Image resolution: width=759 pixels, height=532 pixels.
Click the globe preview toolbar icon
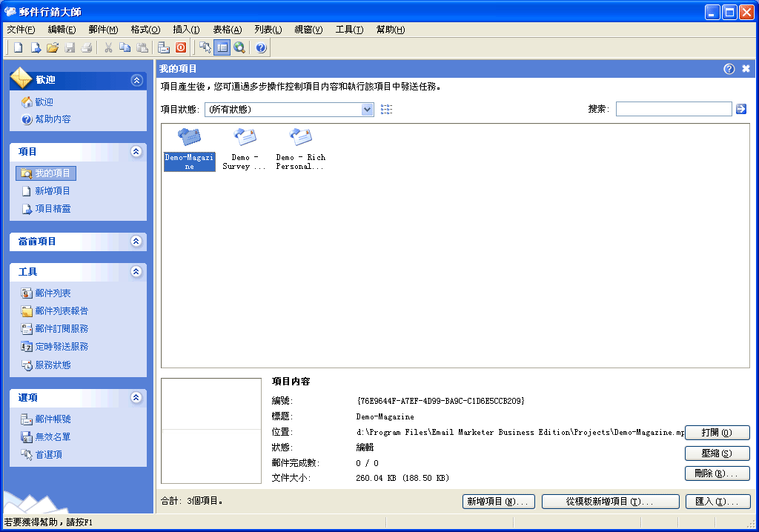(239, 48)
